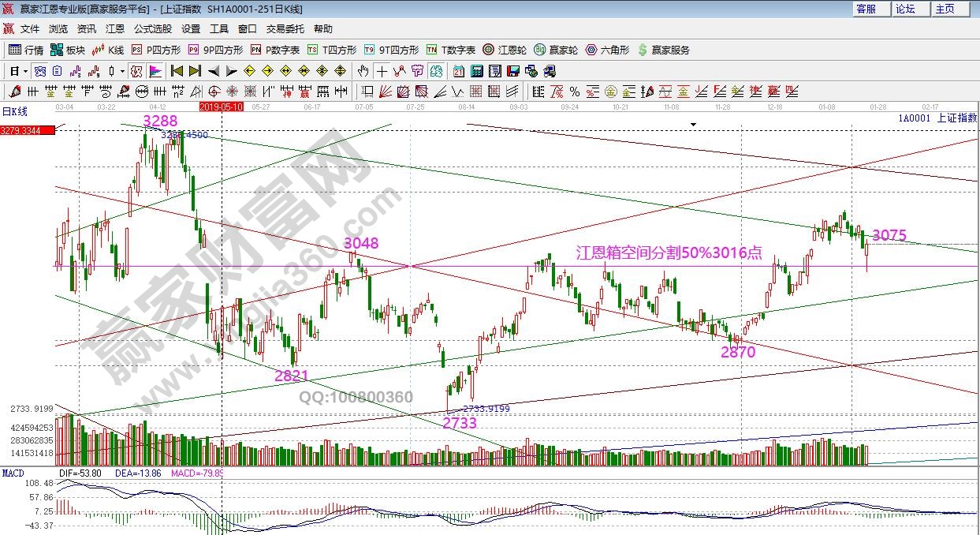Screen dimensions: 980x535
Task: Expand the candlestick style dropdown arrow
Action: (122, 71)
